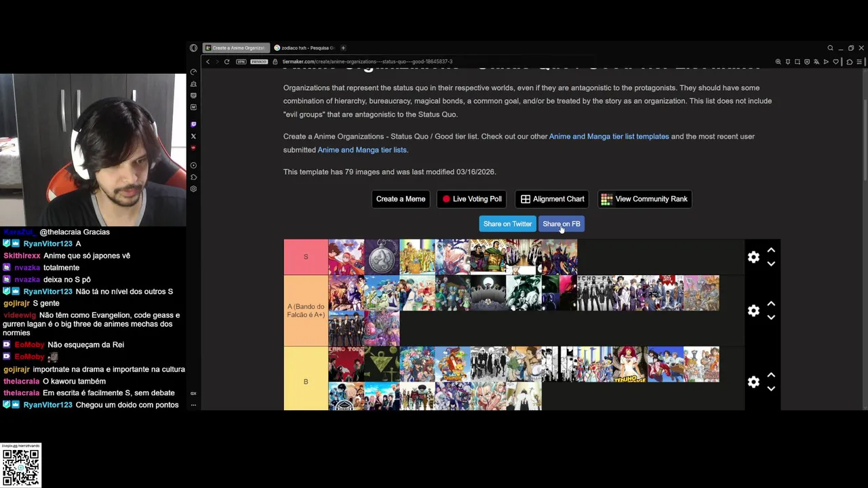Click browser search magnifier in title bar
This screenshot has height=488, width=868.
point(830,48)
